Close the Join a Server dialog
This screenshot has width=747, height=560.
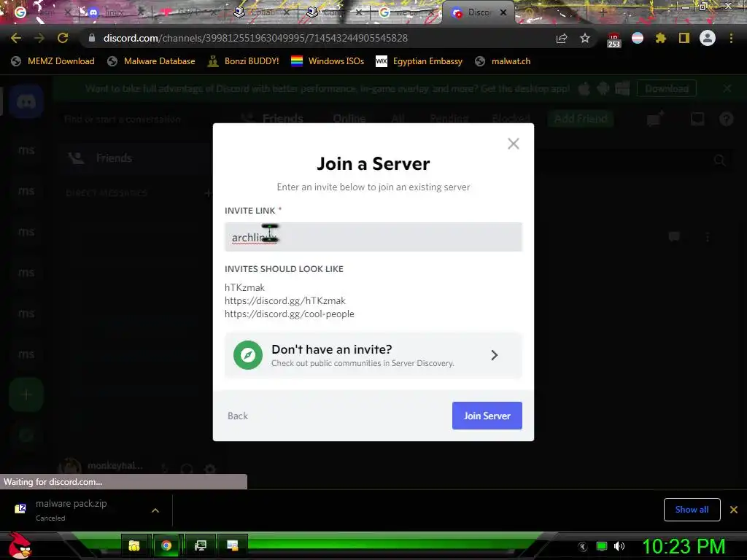513,144
